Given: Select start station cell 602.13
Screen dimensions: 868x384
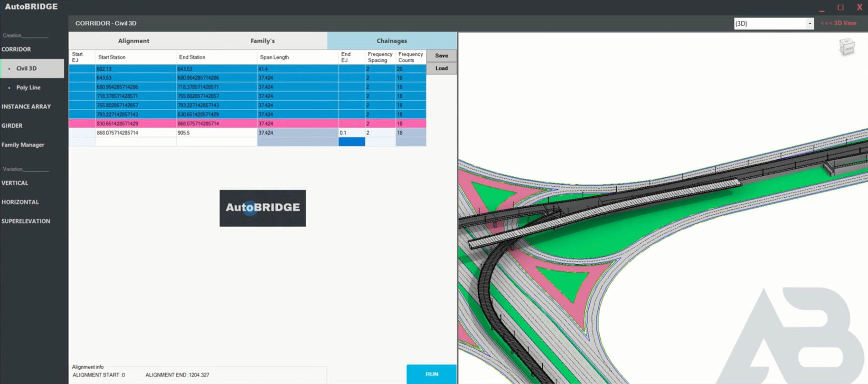Looking at the screenshot, I should [136, 69].
